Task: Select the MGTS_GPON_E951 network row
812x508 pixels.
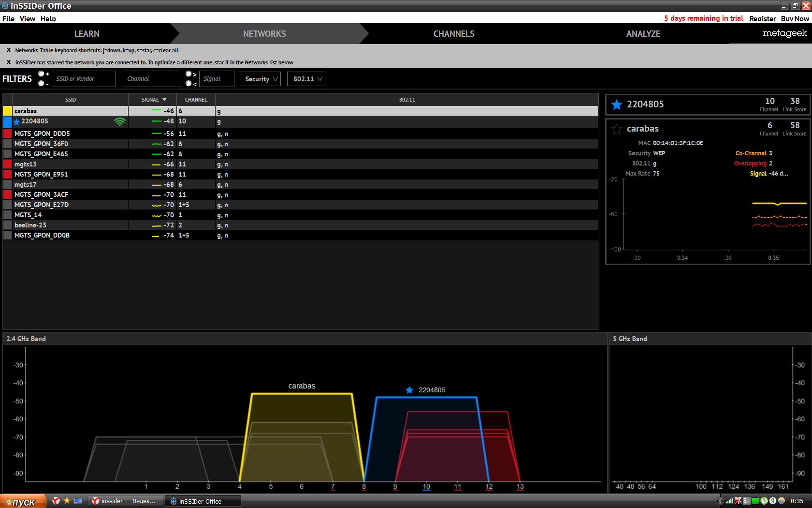Action: point(301,174)
